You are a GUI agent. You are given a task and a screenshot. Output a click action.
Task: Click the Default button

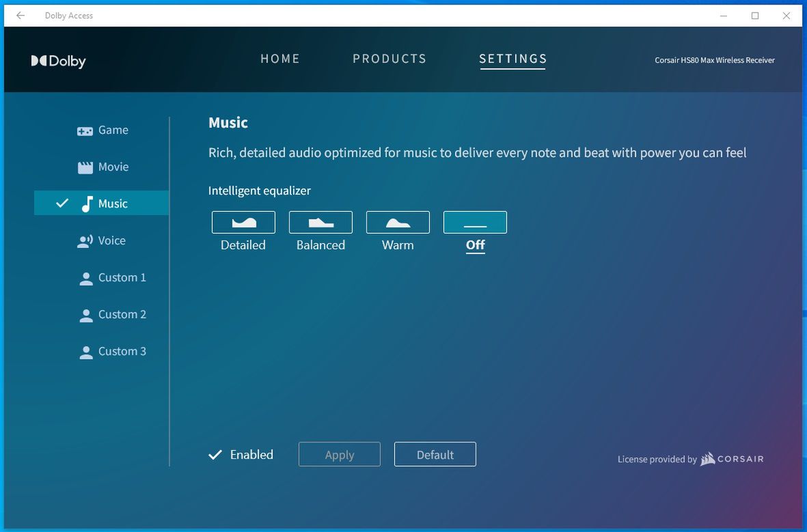[435, 454]
